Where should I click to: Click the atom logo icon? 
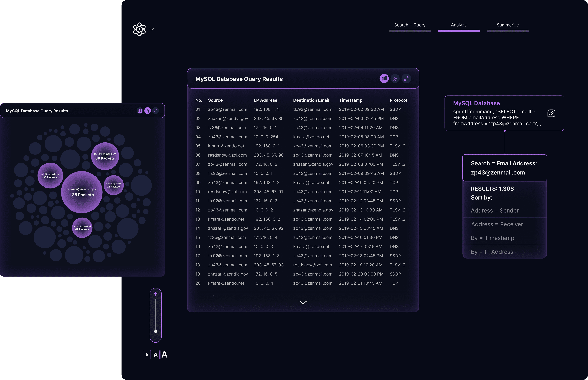[x=139, y=29]
